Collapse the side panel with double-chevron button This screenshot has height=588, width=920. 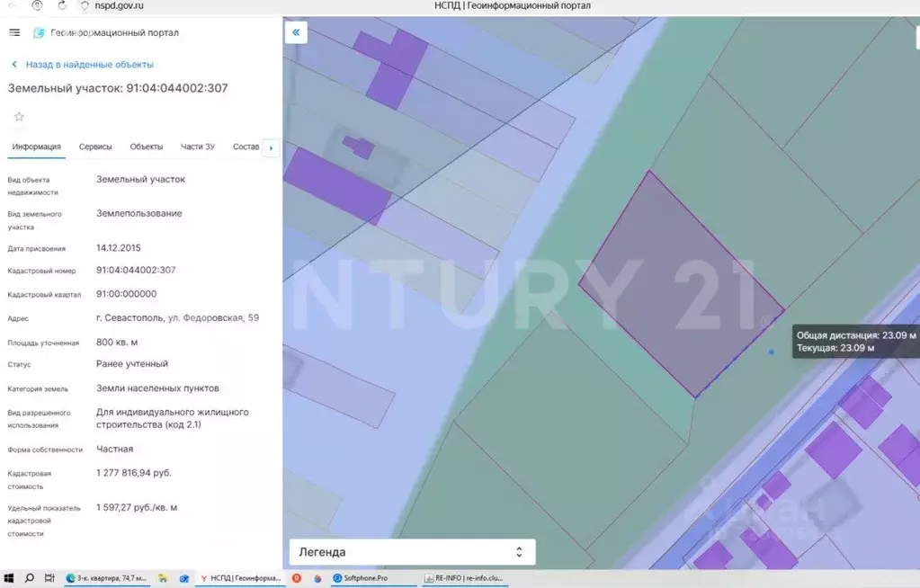click(x=296, y=32)
